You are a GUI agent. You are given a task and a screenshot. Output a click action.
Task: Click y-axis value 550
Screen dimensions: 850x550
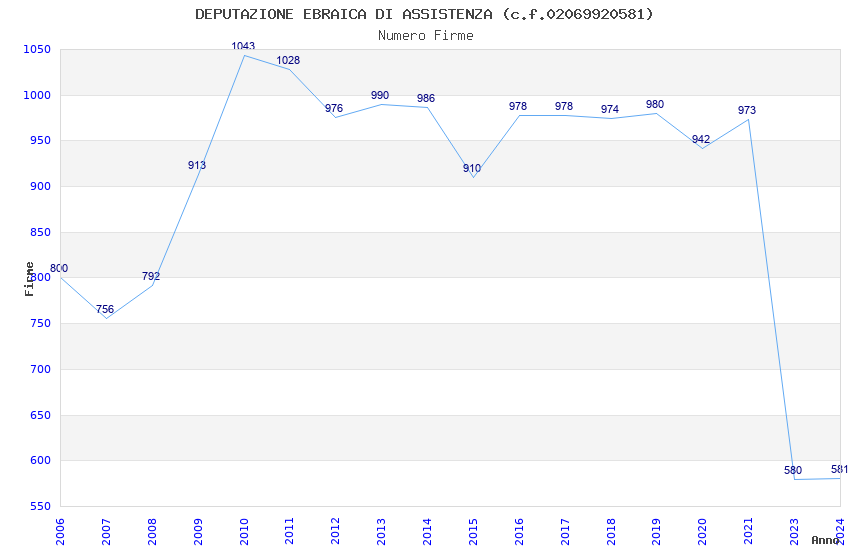[x=40, y=507]
